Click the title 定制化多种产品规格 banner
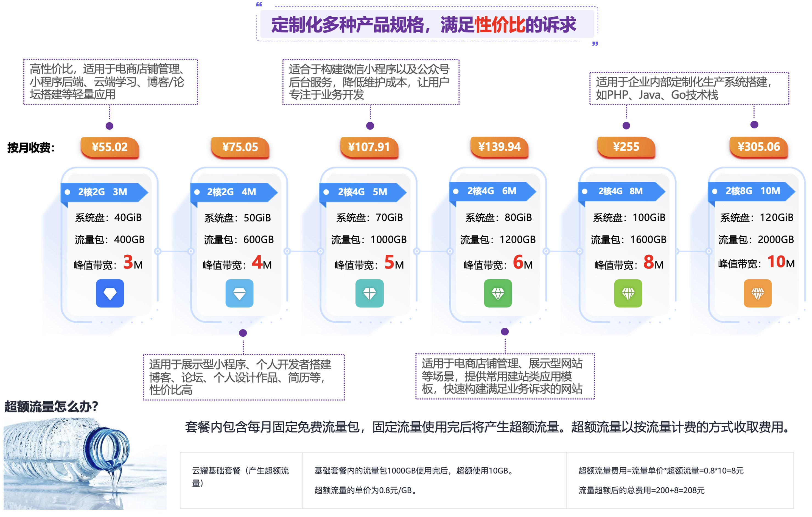 (427, 24)
